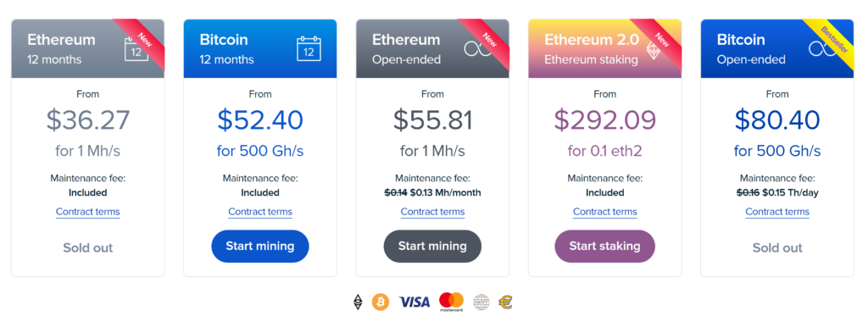Click the infinity icon on Bitcoin Open-ended card
Image resolution: width=868 pixels, height=322 pixels.
pos(821,49)
